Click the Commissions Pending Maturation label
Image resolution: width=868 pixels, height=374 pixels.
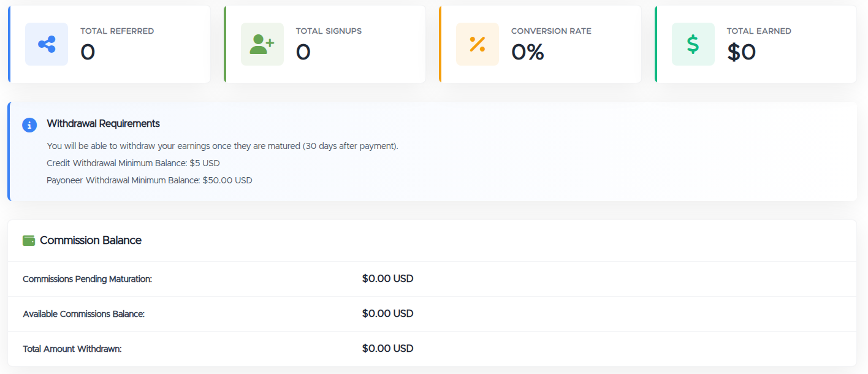[87, 280]
